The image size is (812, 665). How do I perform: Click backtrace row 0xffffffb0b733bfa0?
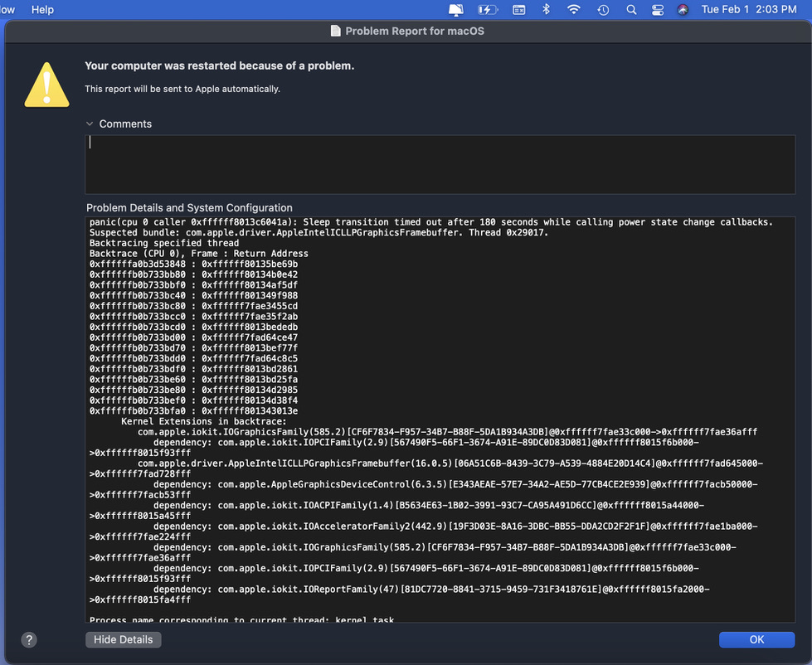(x=193, y=411)
